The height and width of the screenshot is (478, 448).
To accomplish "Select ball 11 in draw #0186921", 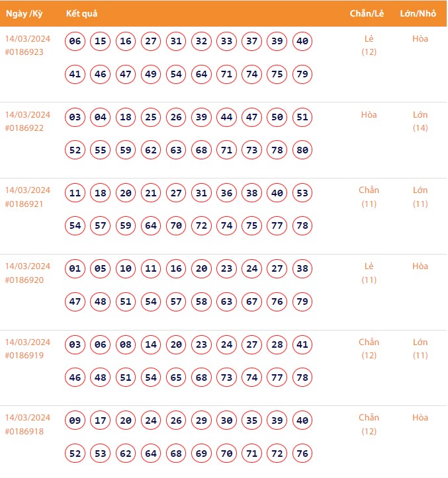I will (75, 194).
